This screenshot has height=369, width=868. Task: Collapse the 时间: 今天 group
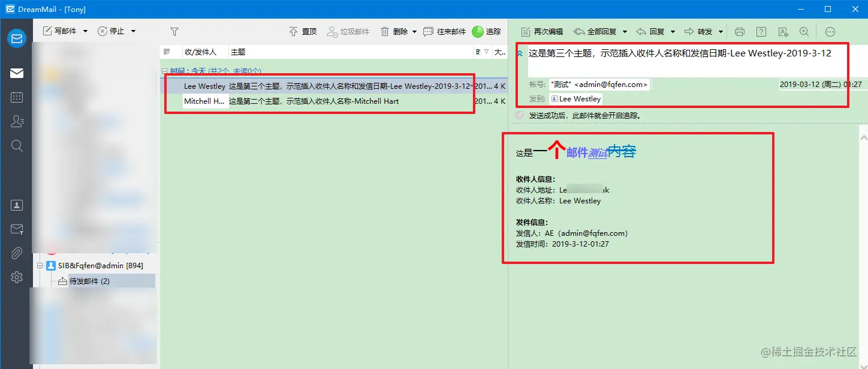165,71
